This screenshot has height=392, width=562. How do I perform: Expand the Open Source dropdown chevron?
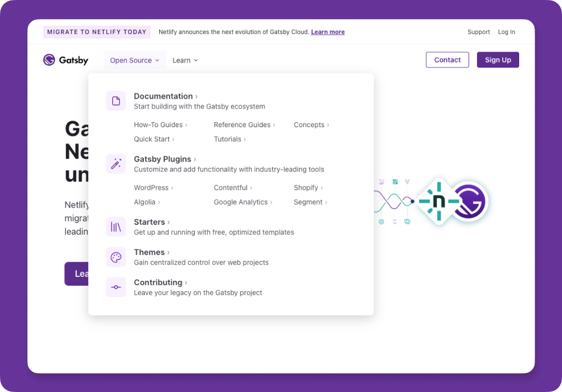click(x=157, y=60)
